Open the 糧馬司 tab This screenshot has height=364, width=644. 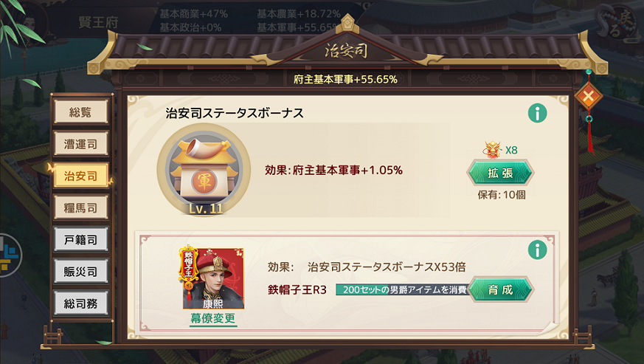coord(81,207)
